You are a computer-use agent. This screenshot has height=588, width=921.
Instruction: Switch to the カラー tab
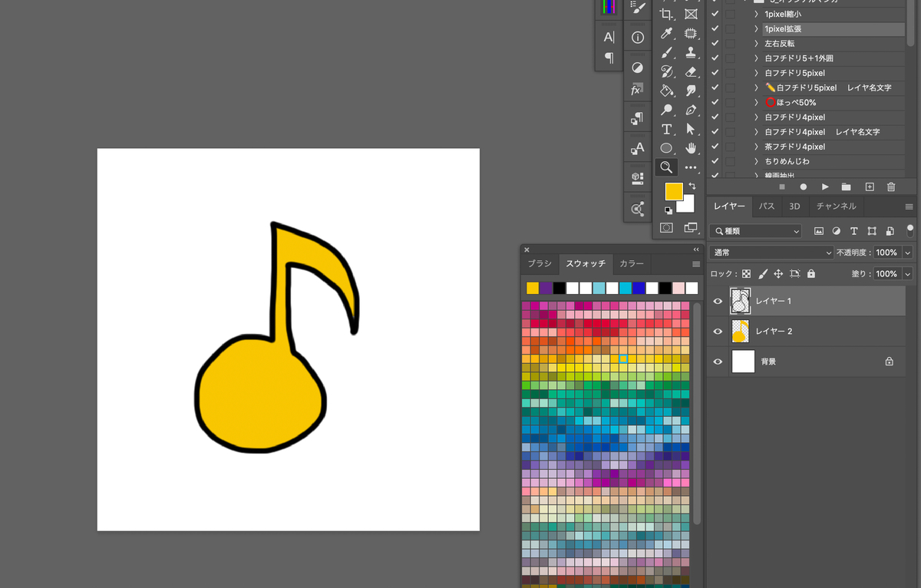point(632,263)
